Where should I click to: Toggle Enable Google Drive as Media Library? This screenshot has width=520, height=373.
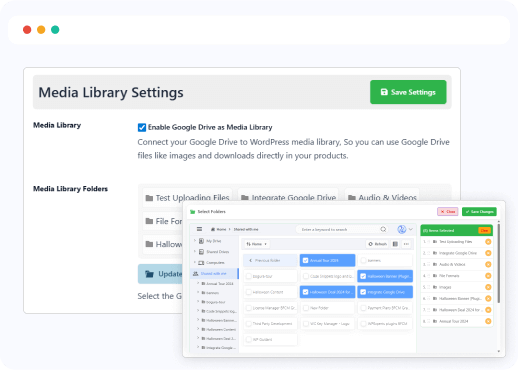(142, 128)
